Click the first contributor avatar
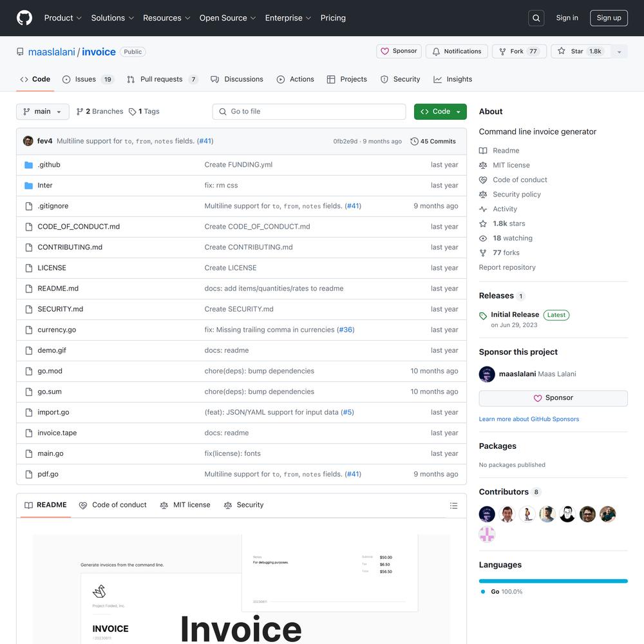 487,514
